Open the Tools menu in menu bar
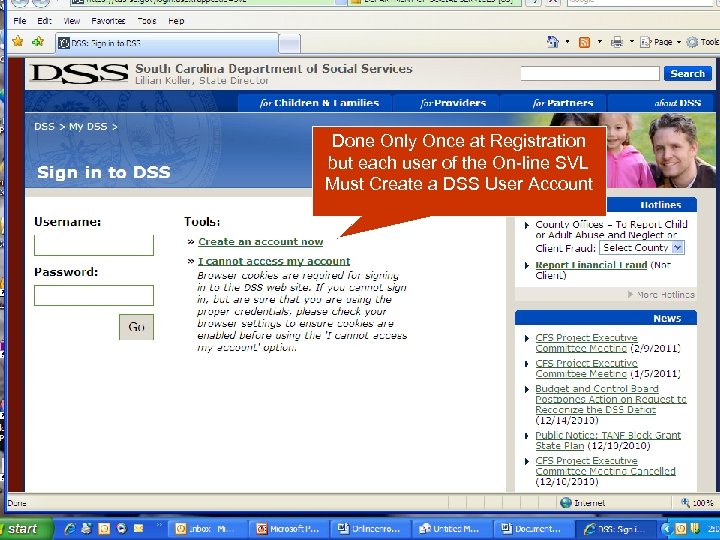This screenshot has width=720, height=540. 147,21
